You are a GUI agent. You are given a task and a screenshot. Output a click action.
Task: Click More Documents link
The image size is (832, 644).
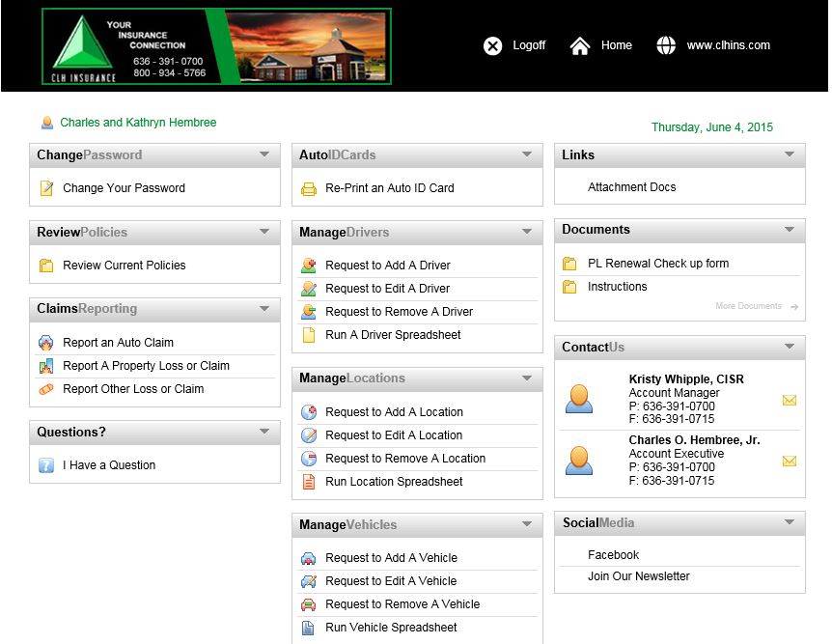[x=748, y=306]
